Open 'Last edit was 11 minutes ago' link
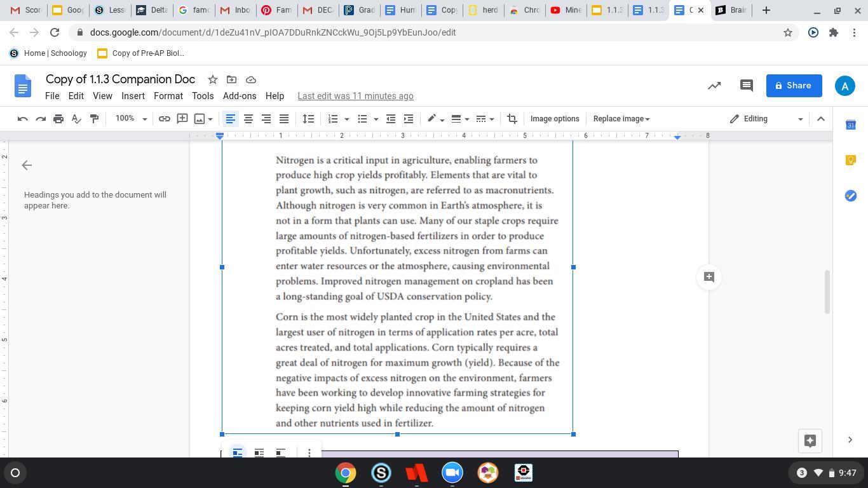 [355, 96]
